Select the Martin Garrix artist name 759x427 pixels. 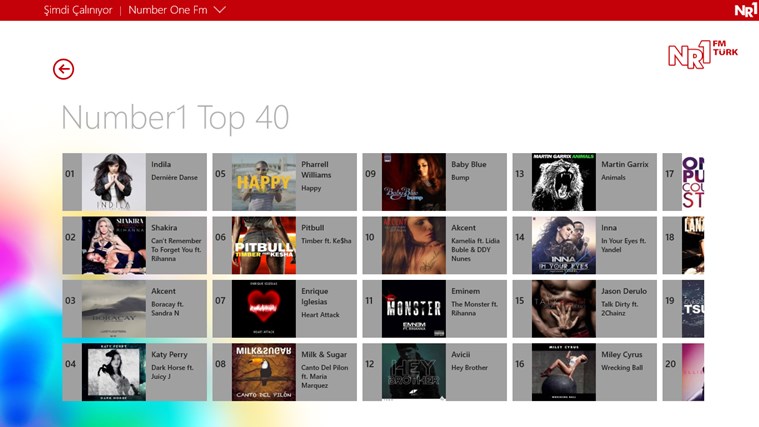coord(625,164)
